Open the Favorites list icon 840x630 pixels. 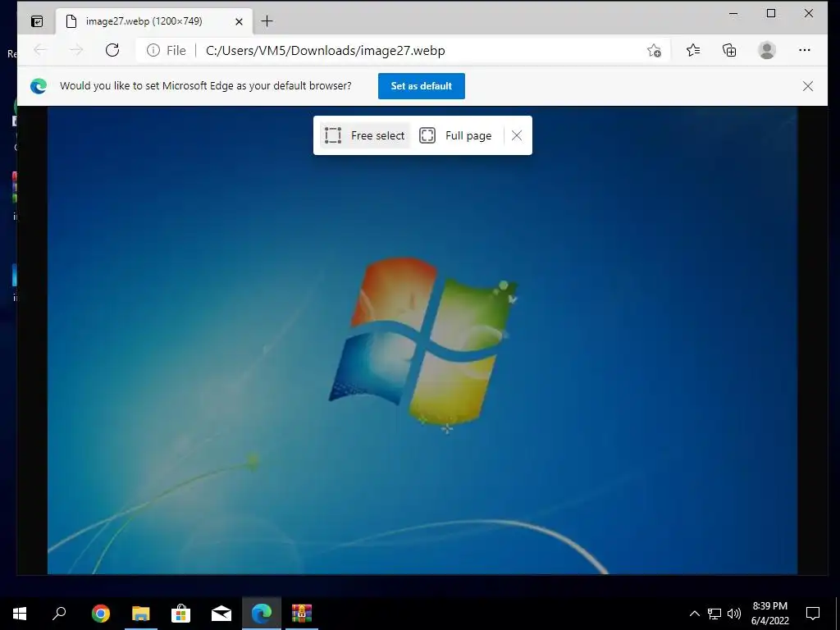[x=693, y=50]
